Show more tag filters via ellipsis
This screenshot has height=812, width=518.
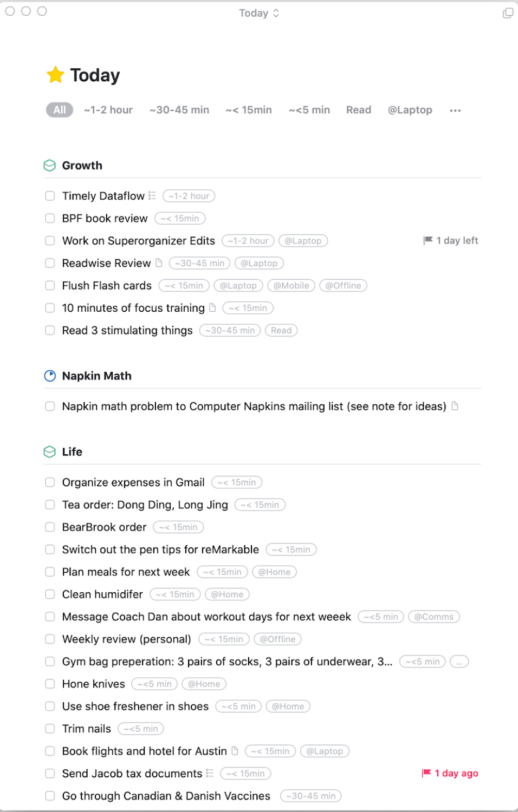pos(455,110)
